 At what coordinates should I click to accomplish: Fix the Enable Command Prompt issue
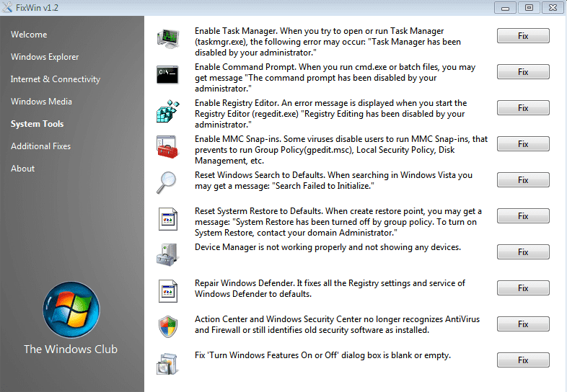tap(523, 72)
